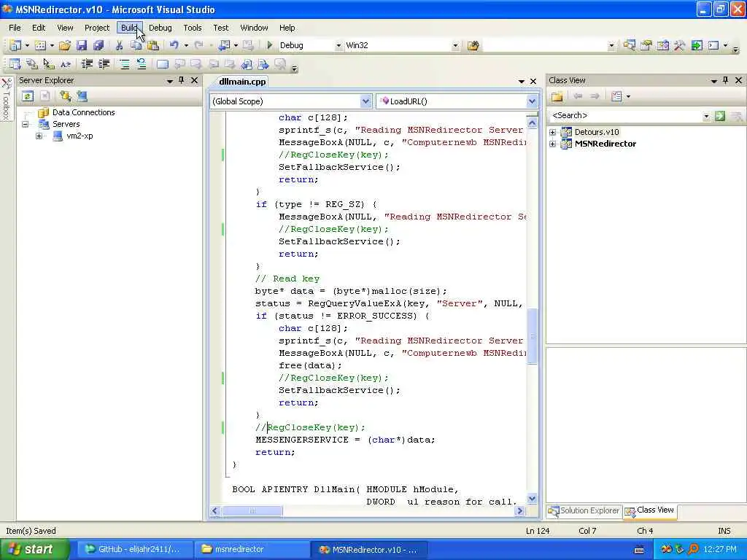Click the Windows start button
747x560 pixels.
pos(34,549)
